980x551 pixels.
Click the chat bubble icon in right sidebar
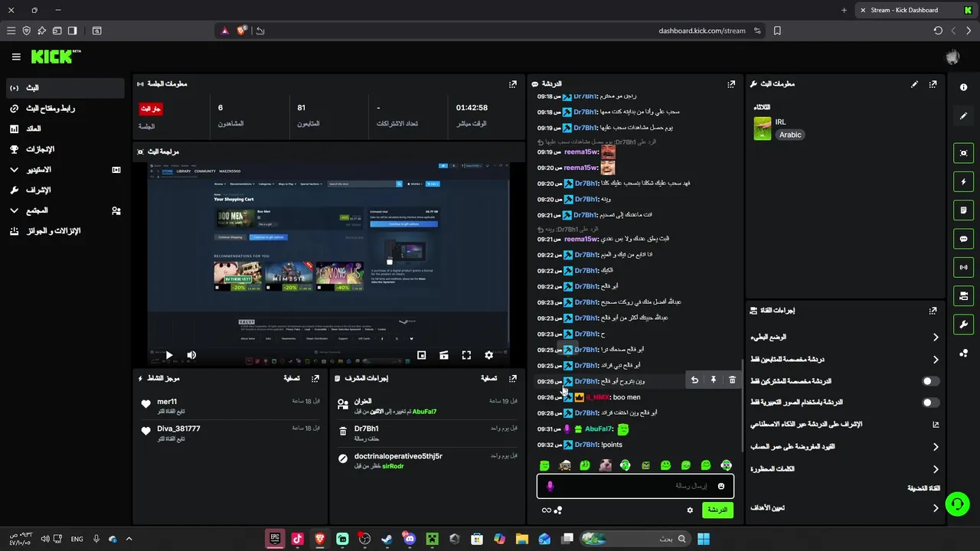[964, 239]
